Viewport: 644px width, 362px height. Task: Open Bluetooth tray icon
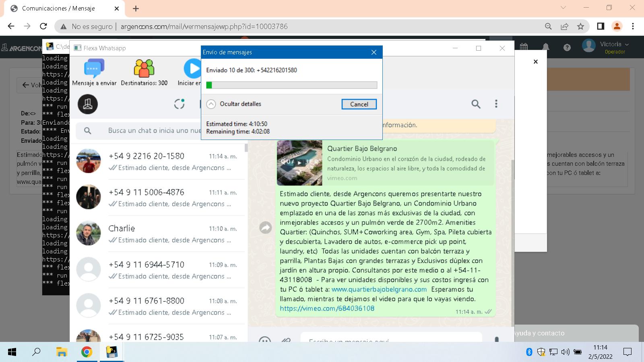(x=529, y=352)
